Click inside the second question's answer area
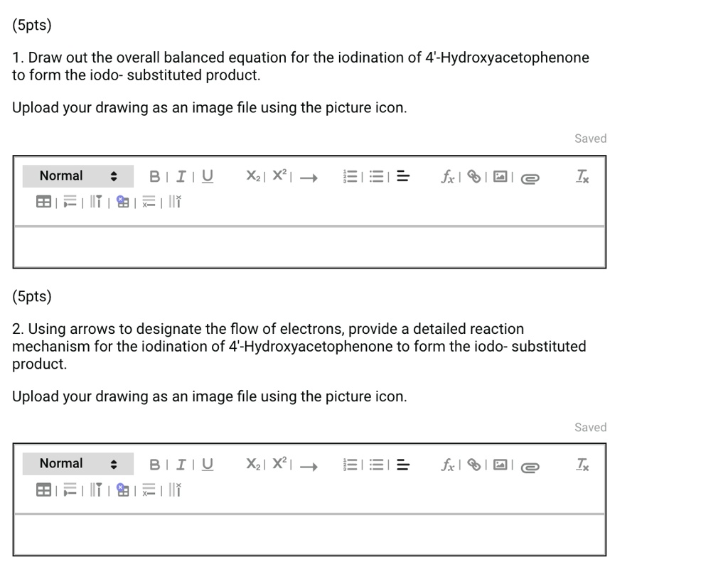Screen dimensions: 728x574 (x=309, y=534)
